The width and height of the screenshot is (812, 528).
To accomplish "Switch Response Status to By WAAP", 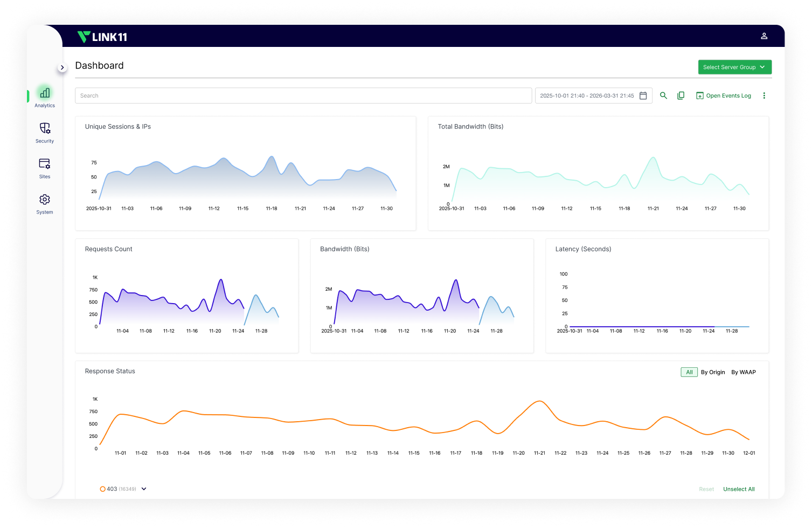I will tap(743, 372).
